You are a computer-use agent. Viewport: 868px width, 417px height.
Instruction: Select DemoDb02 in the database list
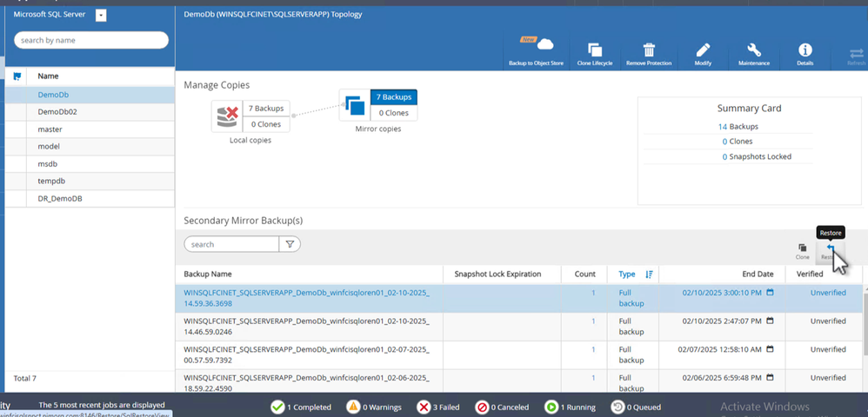pyautogui.click(x=57, y=112)
